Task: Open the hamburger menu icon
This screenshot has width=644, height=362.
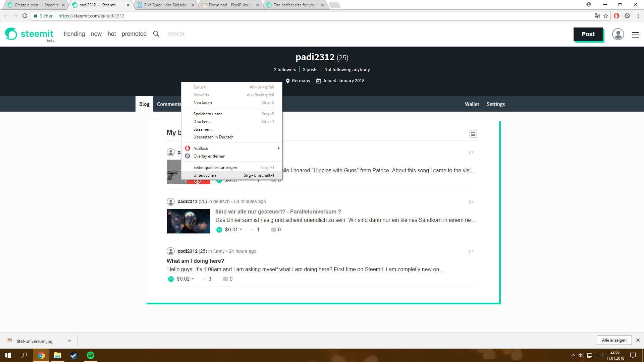Action: pyautogui.click(x=636, y=35)
